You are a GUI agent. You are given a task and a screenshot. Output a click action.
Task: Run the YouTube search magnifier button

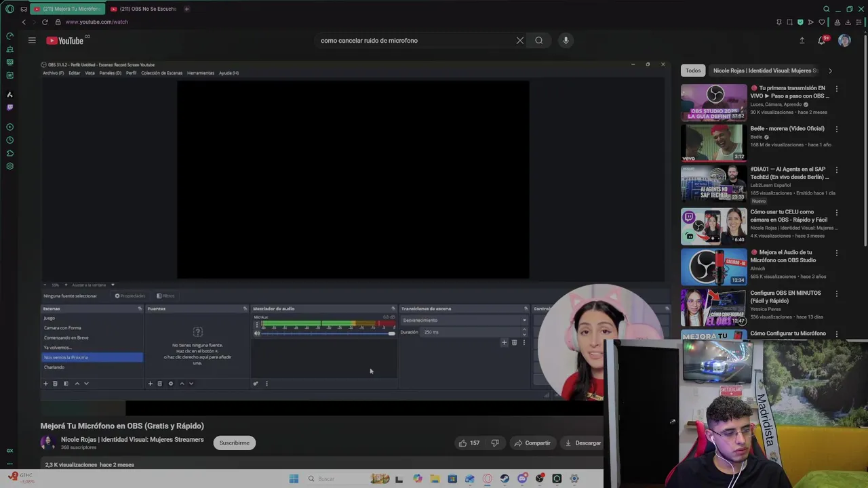coord(539,41)
